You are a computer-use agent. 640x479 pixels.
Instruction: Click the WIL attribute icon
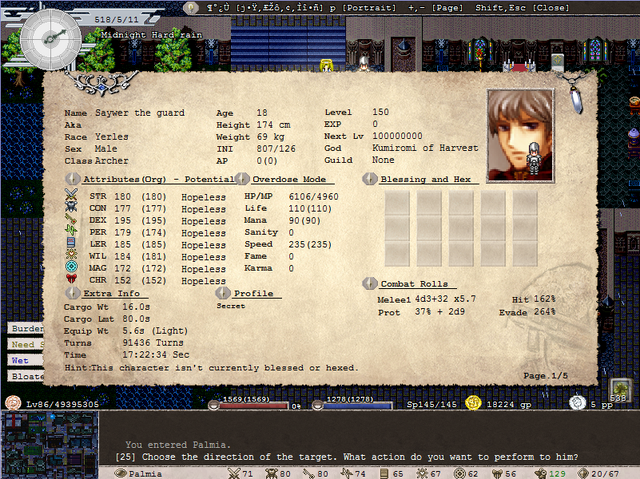tap(71, 254)
